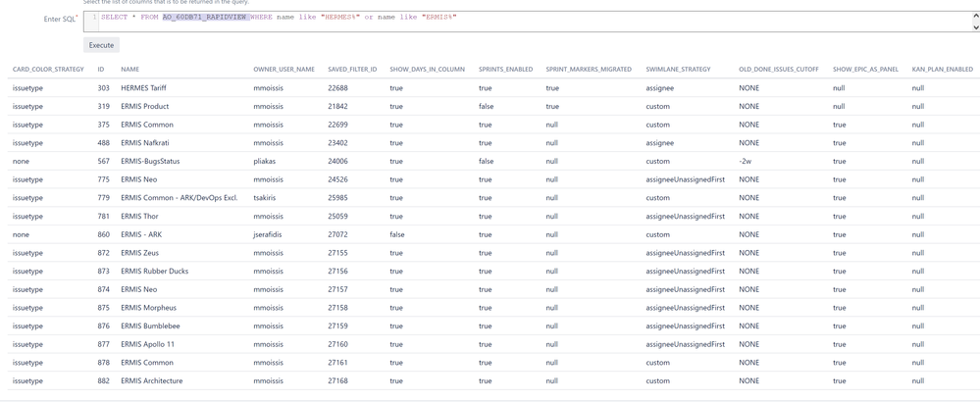Viewport: 980px width, 402px height.
Task: Click saved filter ID 25985
Action: point(337,198)
